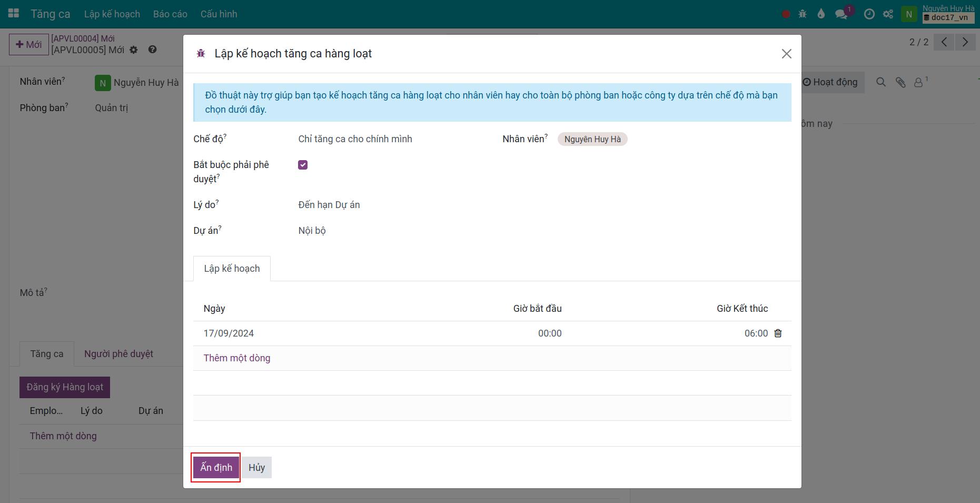Click the end time 06:00 cell
980x503 pixels.
tap(756, 333)
